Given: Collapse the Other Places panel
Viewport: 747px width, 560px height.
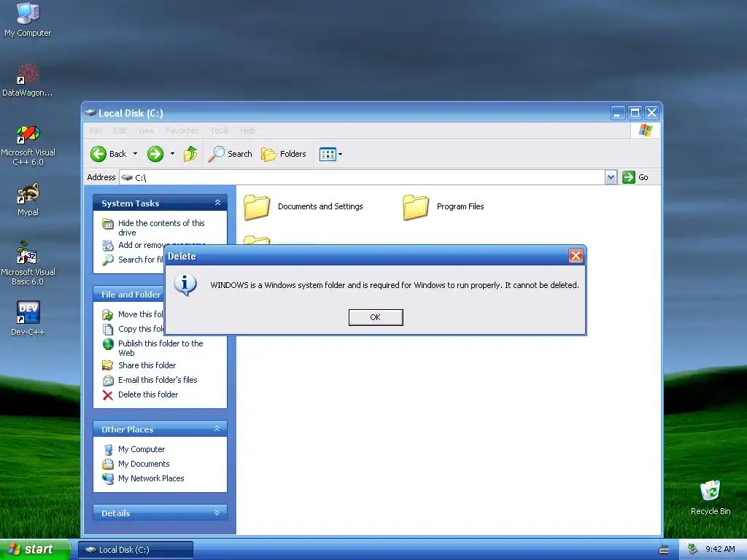Looking at the screenshot, I should point(217,429).
